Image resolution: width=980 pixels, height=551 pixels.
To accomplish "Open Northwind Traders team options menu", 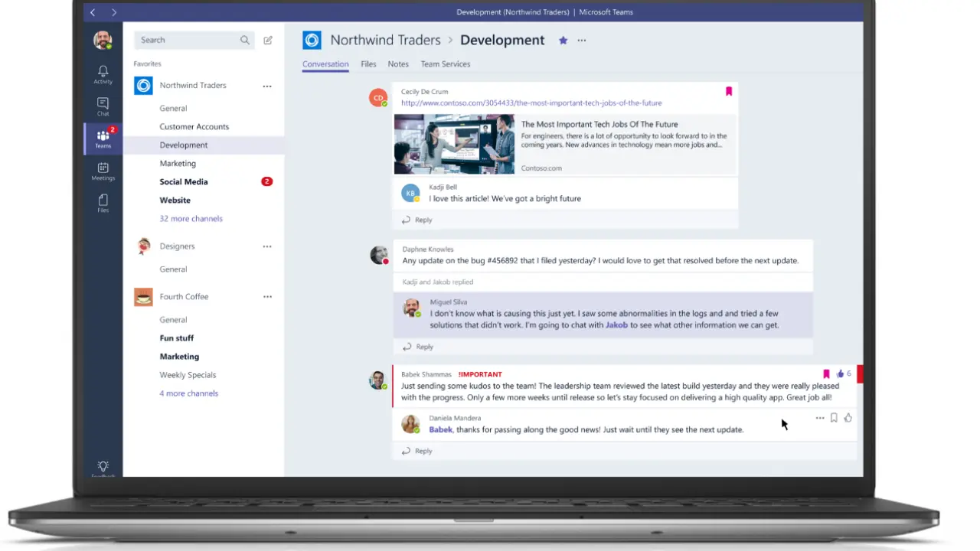I will point(267,86).
